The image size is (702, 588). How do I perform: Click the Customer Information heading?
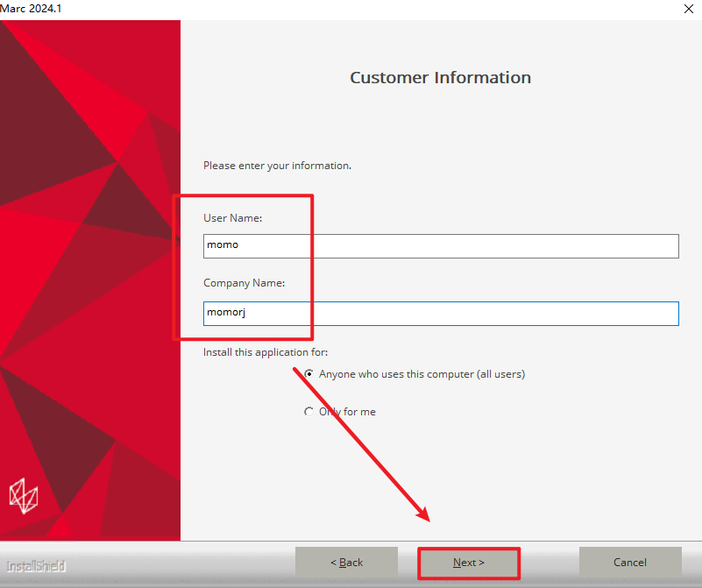click(440, 77)
